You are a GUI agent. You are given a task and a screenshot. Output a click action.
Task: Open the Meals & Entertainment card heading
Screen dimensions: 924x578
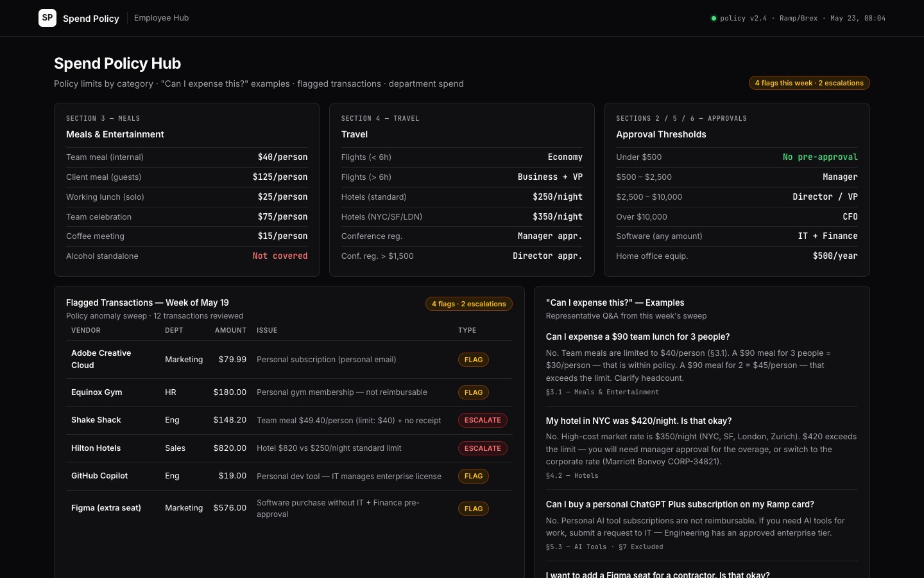(x=115, y=134)
